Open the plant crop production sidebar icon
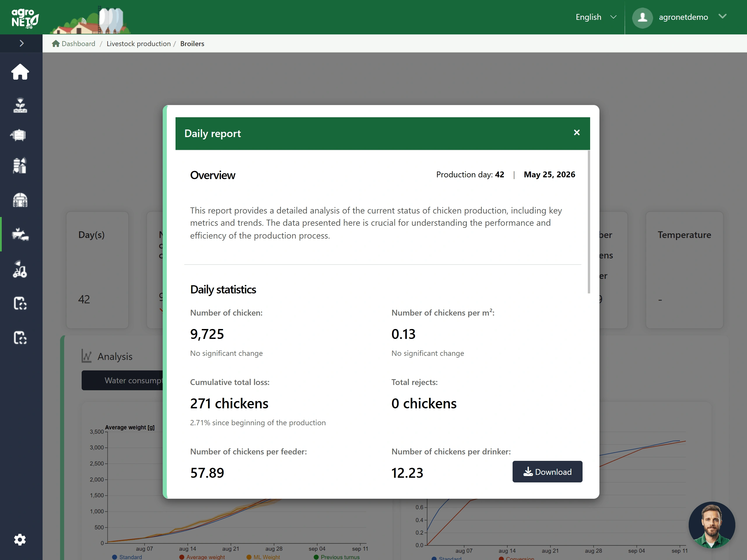This screenshot has height=560, width=747. (20, 105)
